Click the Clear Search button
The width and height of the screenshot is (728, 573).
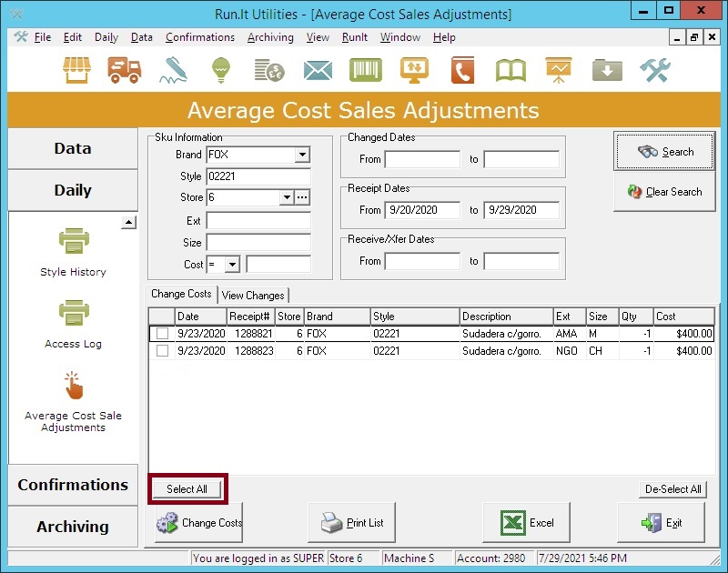664,192
